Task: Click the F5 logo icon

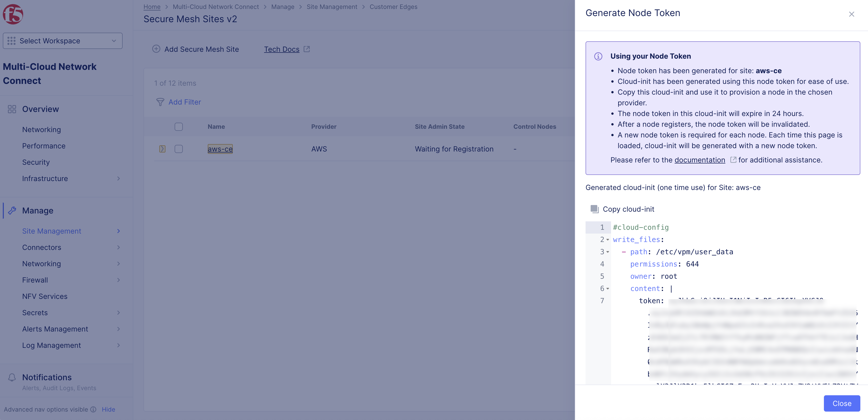Action: (13, 14)
